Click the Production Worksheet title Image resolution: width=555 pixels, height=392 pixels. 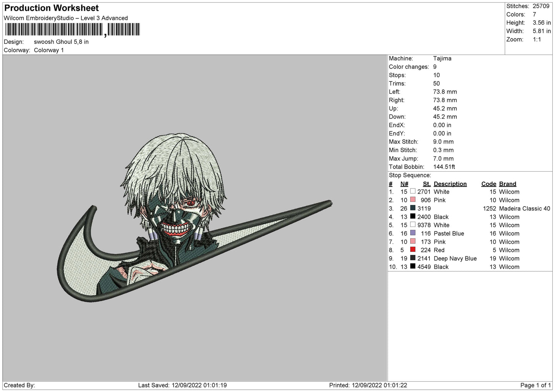(51, 8)
